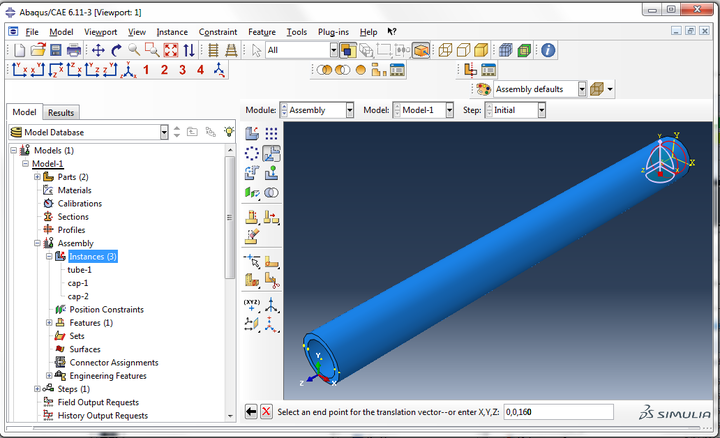Select the cap-2 instance
Viewport: 720px width, 438px height.
click(78, 297)
